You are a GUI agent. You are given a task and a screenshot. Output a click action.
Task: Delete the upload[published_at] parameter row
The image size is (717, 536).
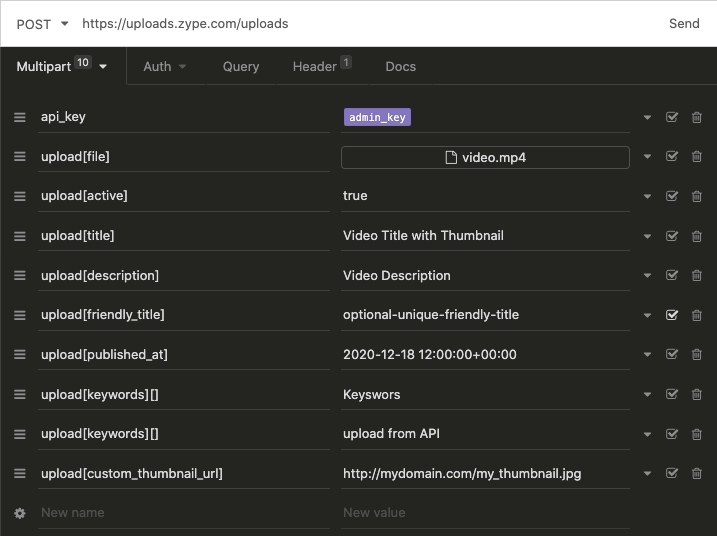(x=696, y=354)
